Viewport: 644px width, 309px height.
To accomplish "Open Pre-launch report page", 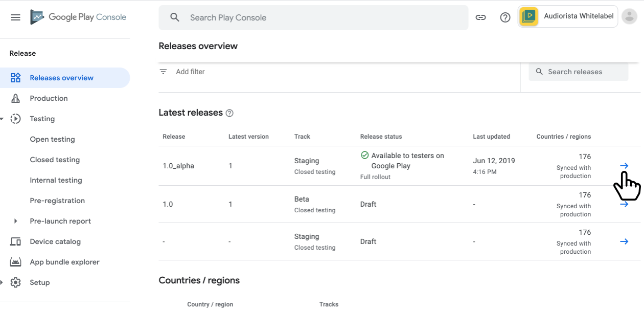I will 60,221.
